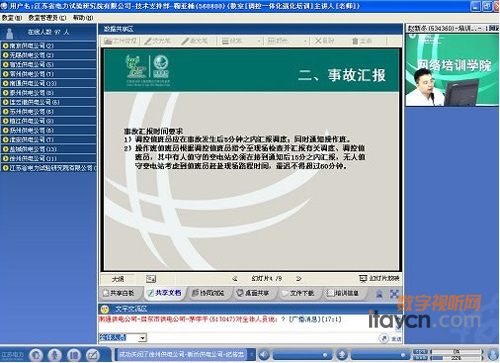Click the small icon left of the fullscreen icon
This screenshot has width=500, height=363.
point(379,294)
